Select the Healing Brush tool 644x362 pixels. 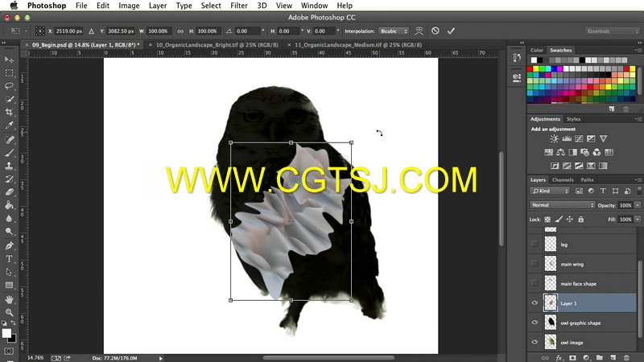tap(9, 140)
